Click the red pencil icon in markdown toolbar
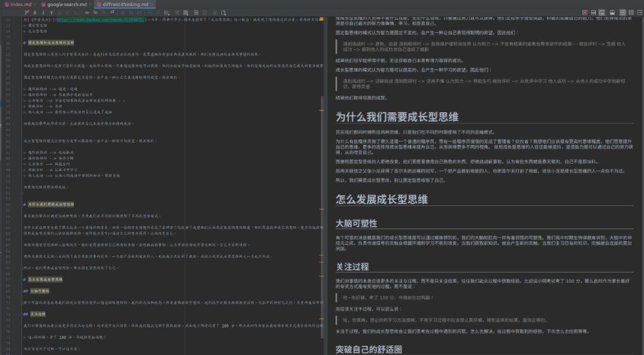The width and height of the screenshot is (644, 355). click(27, 13)
